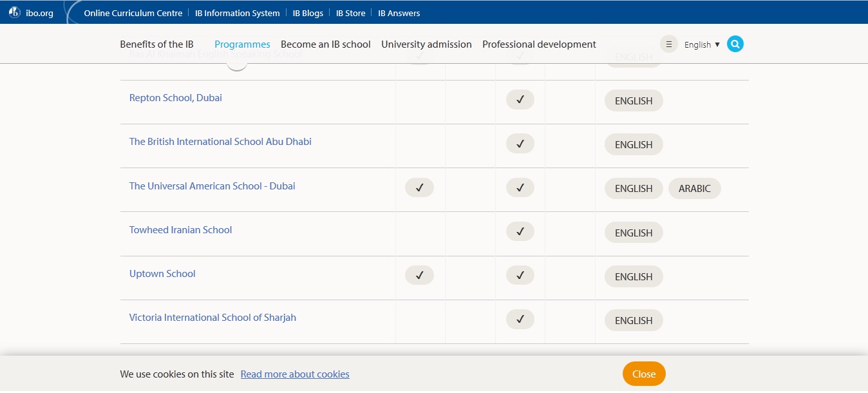Click the right checkmark in the Universal American School row
This screenshot has width=868, height=393.
(x=520, y=187)
